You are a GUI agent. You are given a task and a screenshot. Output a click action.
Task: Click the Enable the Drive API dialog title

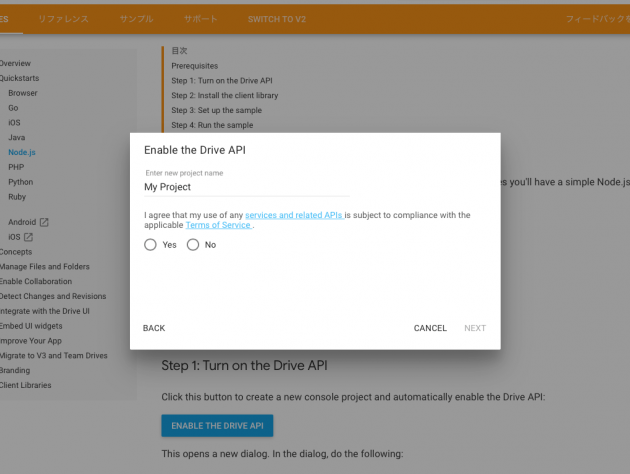(195, 150)
